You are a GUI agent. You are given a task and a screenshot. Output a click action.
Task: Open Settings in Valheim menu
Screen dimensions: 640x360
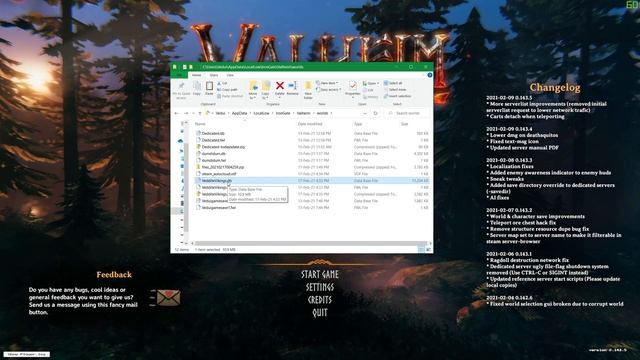320,287
